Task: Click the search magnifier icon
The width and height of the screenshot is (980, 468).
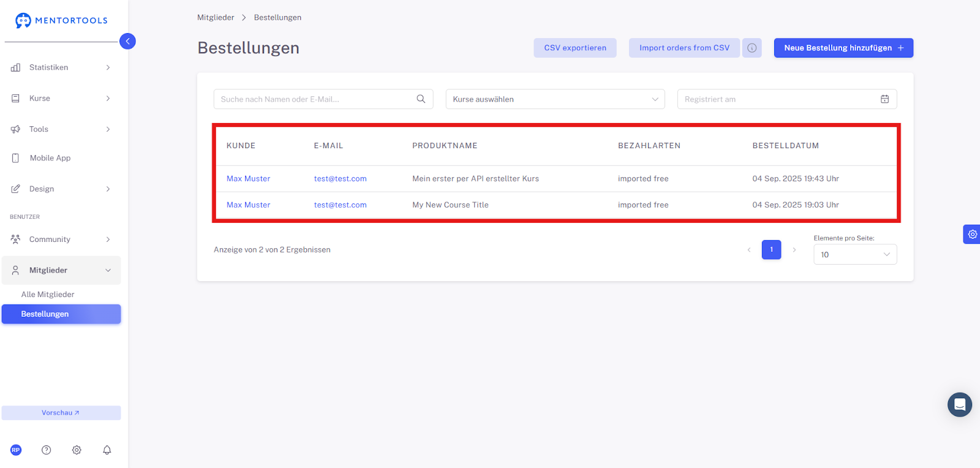Action: coord(421,99)
